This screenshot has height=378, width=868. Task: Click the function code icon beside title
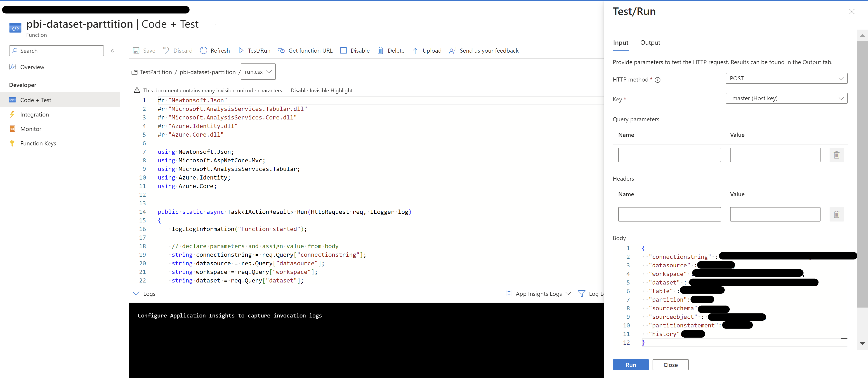15,28
